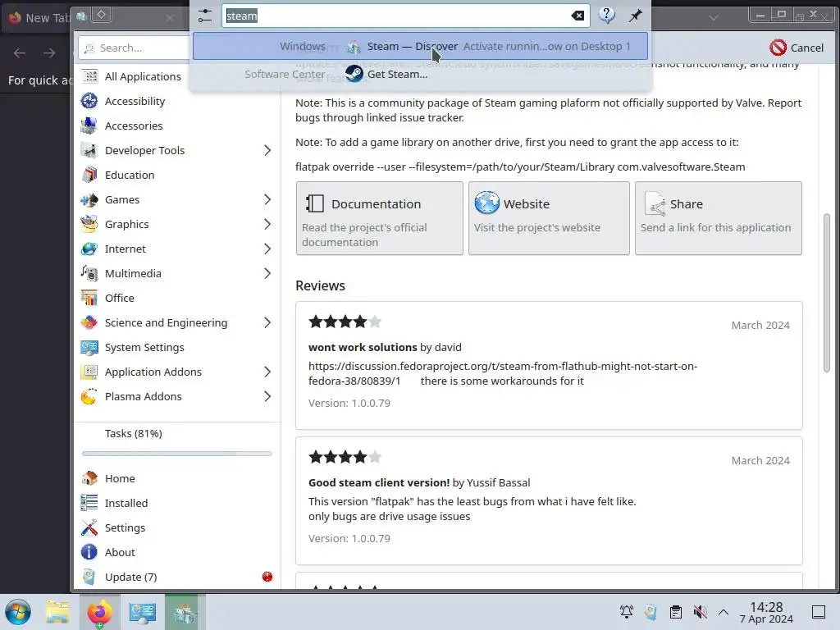
Task: Open System Settings taskbar icon
Action: pos(142,612)
